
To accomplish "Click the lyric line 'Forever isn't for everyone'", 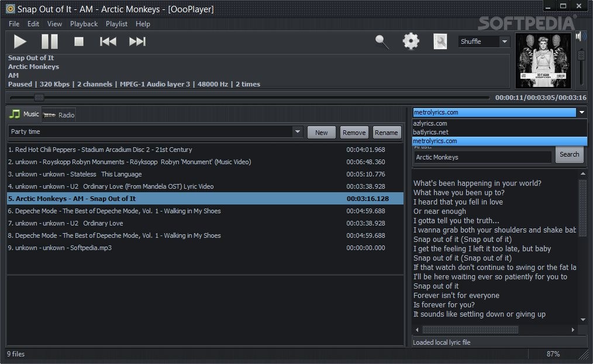I will tap(456, 296).
